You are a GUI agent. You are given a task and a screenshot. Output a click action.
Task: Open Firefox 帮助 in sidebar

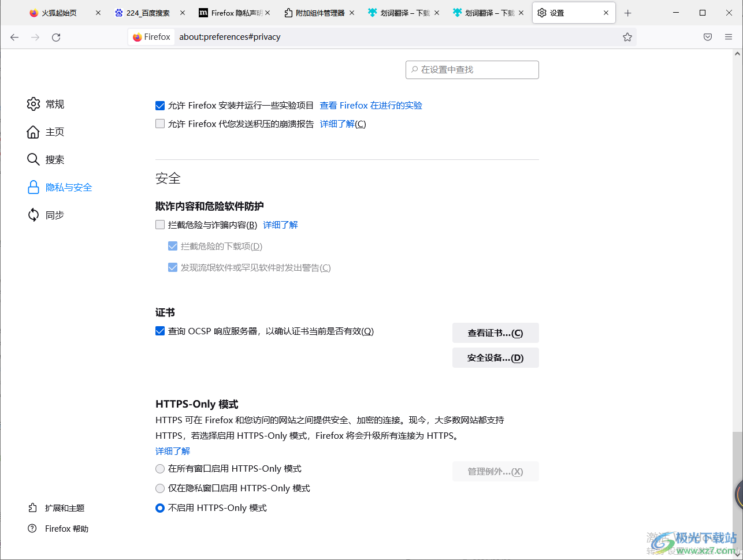(x=67, y=529)
